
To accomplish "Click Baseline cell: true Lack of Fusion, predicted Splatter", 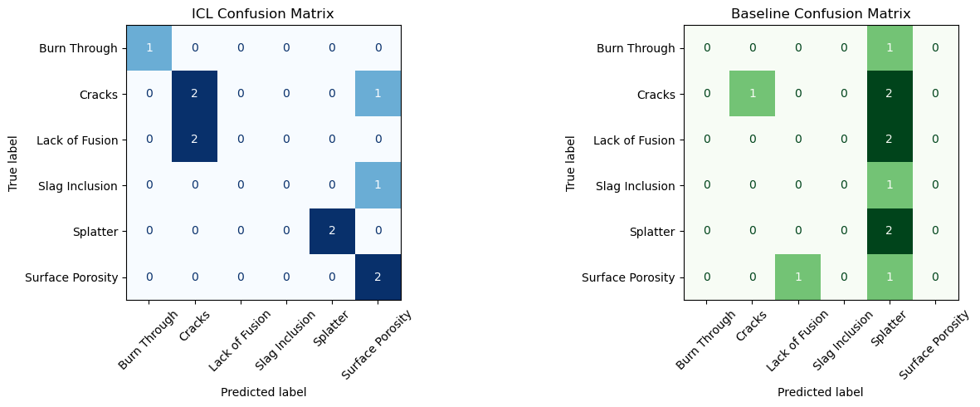I will 890,139.
